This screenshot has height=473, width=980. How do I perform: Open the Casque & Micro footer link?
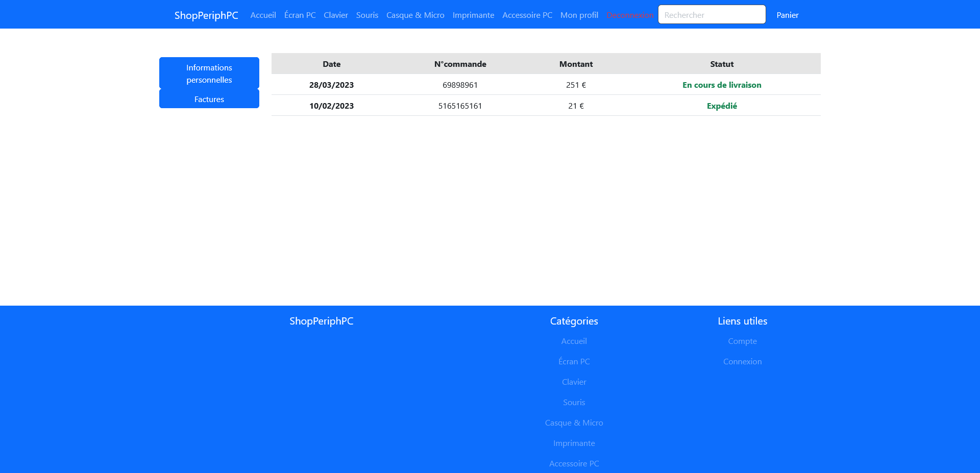coord(574,422)
